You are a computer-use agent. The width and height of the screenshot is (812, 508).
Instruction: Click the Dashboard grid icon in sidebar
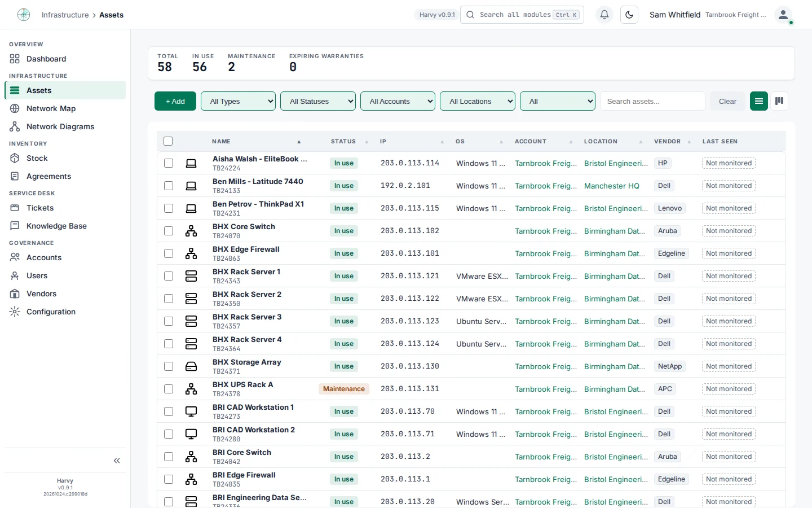tap(15, 59)
